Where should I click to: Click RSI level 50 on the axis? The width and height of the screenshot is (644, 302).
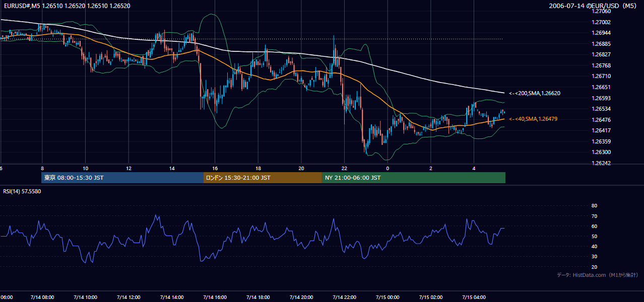pos(594,236)
